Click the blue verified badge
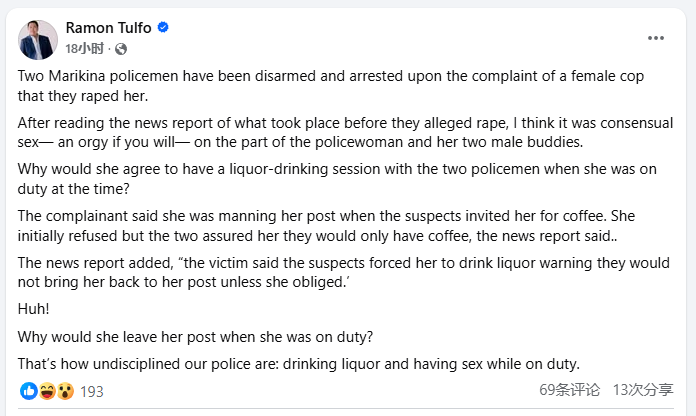This screenshot has height=416, width=696. pyautogui.click(x=163, y=28)
